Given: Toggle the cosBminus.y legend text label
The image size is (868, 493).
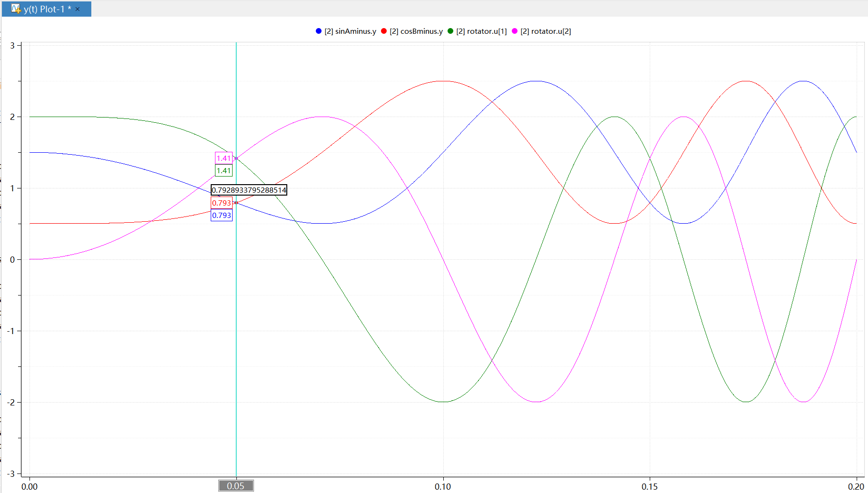Looking at the screenshot, I should [416, 31].
